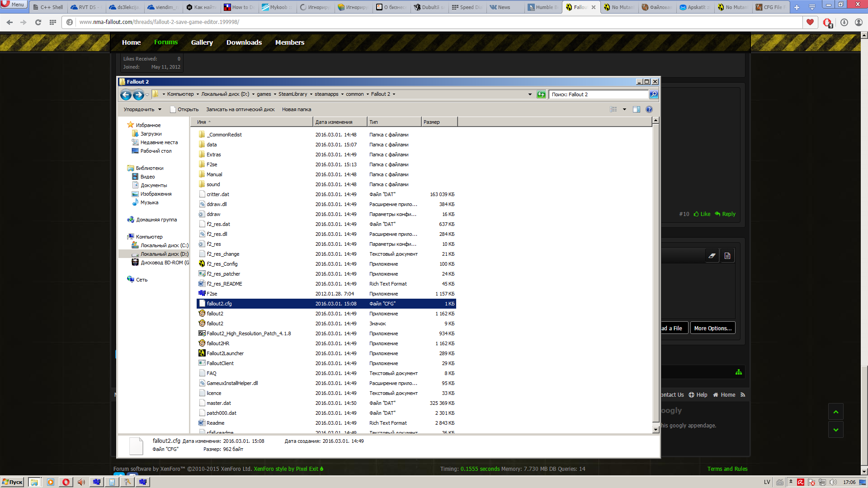Open Forums in the forum navigation bar
The width and height of the screenshot is (868, 488).
click(166, 42)
